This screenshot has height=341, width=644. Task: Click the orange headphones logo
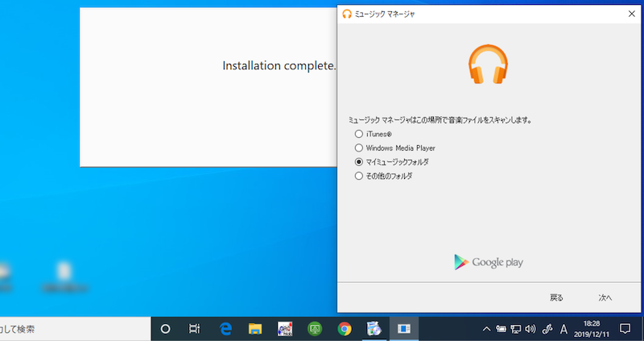(x=489, y=64)
